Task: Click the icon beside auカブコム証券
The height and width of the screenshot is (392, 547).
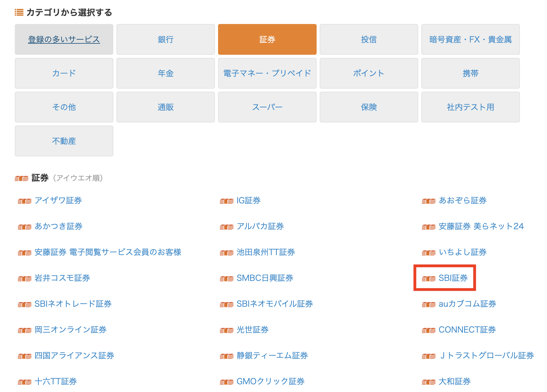Action: (x=429, y=305)
